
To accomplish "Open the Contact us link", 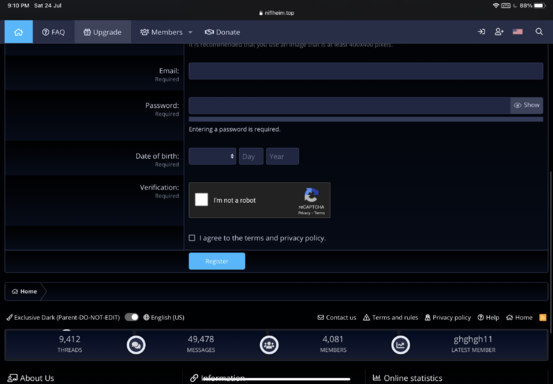I will point(337,318).
